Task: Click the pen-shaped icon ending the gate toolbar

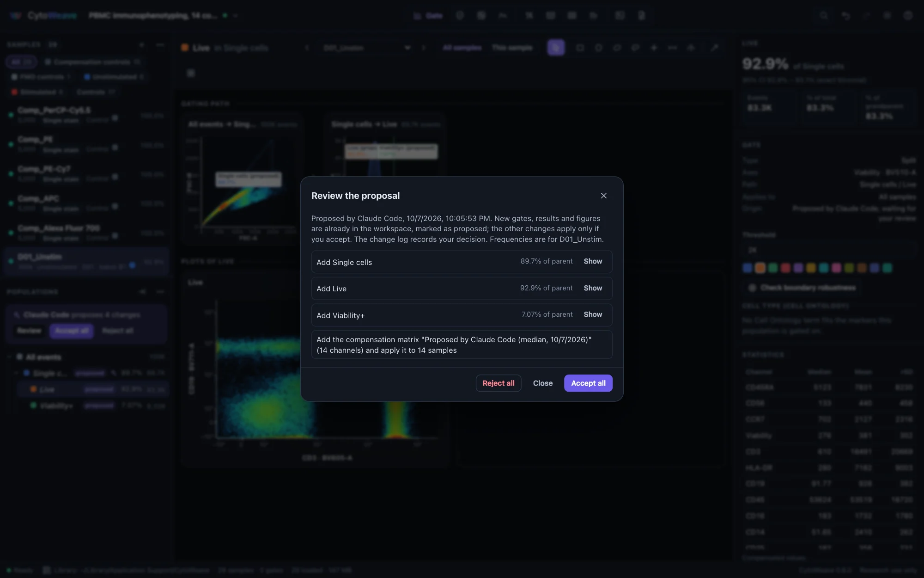Action: [x=714, y=48]
